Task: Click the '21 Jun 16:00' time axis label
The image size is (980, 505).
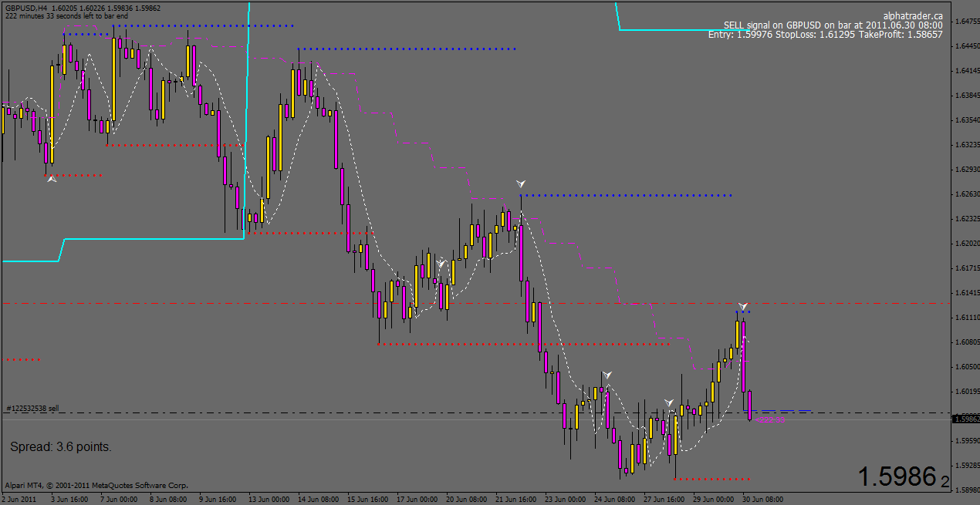Action: click(x=516, y=500)
